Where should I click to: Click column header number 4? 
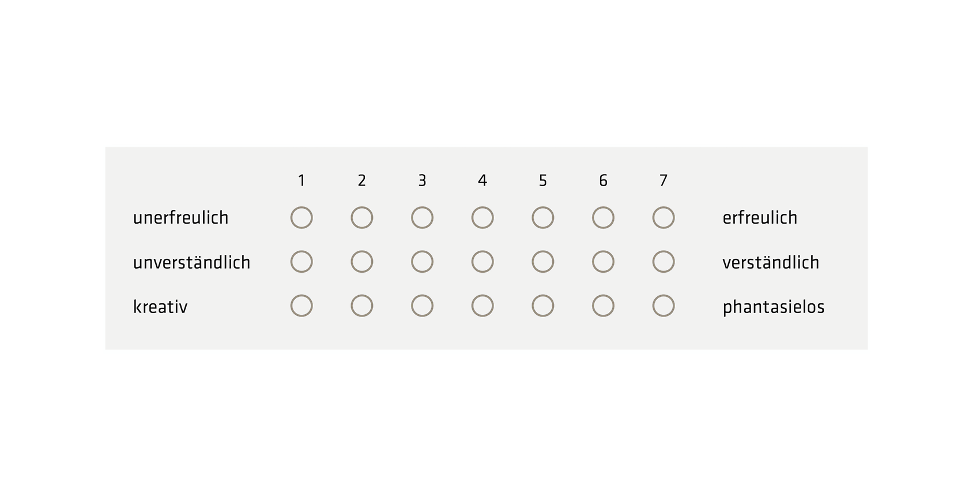[483, 180]
